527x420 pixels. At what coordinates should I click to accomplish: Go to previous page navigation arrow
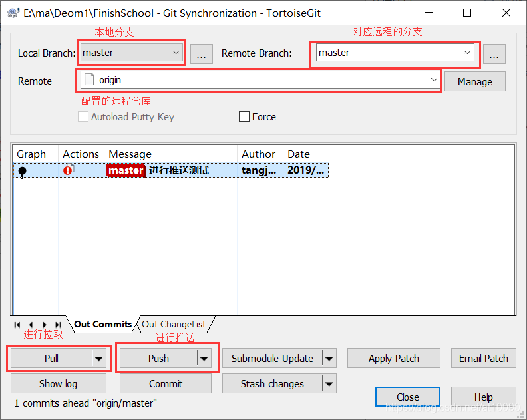click(x=31, y=325)
